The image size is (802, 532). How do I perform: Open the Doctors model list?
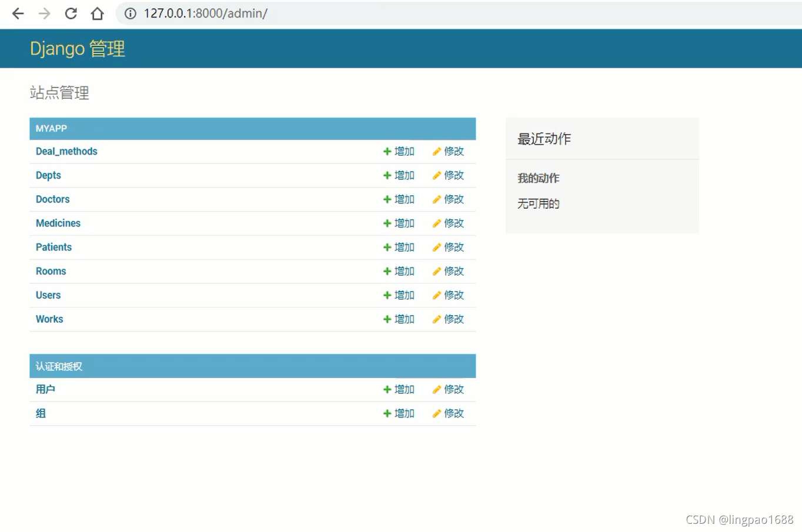coord(52,199)
